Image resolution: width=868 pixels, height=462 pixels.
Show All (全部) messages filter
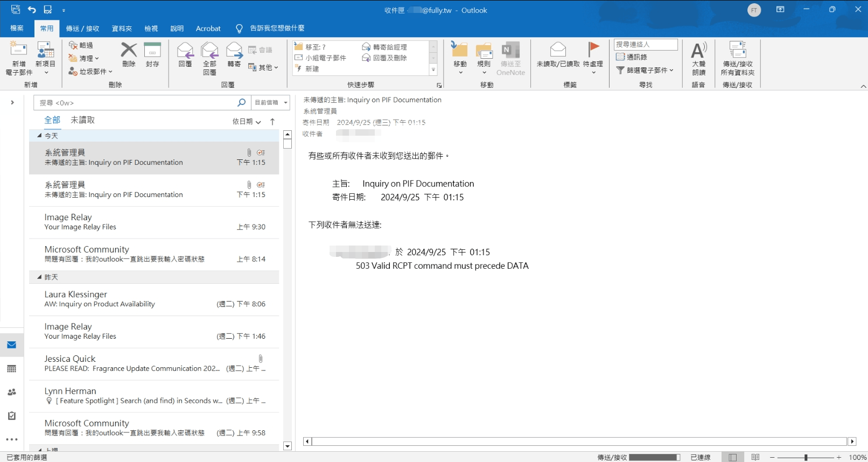(x=52, y=120)
